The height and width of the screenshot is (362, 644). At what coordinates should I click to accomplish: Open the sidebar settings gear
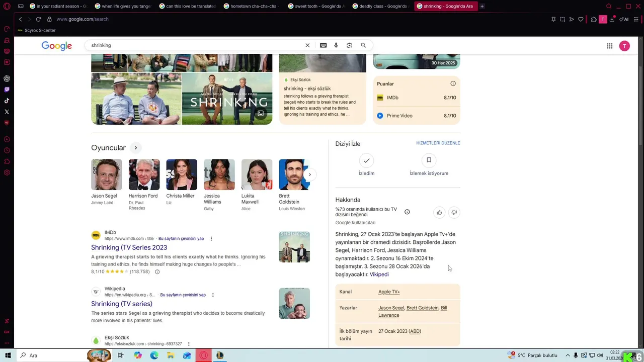click(7, 172)
